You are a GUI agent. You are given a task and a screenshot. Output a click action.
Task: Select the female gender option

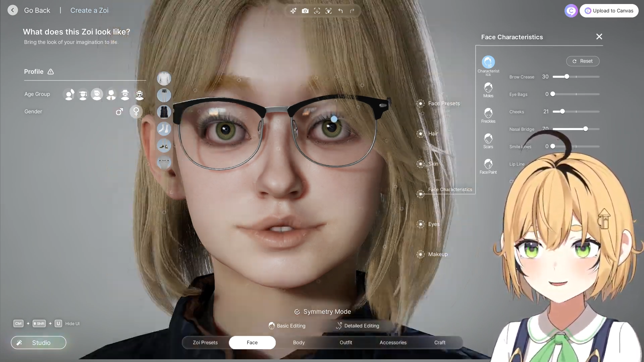(136, 112)
